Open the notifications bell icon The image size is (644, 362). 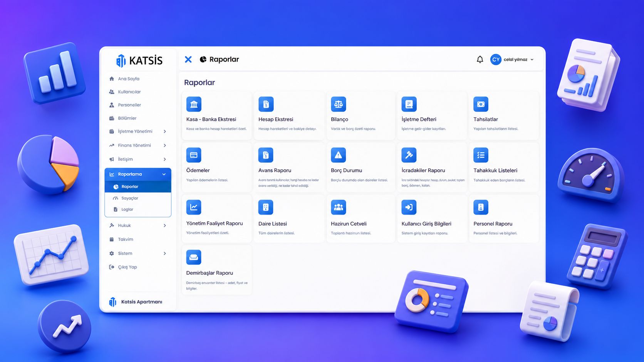tap(480, 59)
